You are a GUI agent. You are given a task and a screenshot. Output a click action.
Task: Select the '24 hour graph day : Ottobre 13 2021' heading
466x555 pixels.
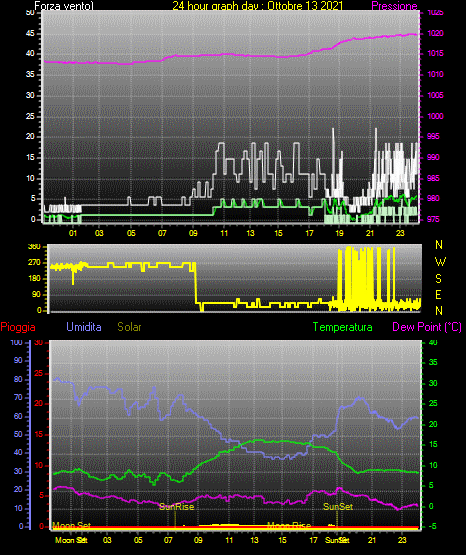click(258, 5)
